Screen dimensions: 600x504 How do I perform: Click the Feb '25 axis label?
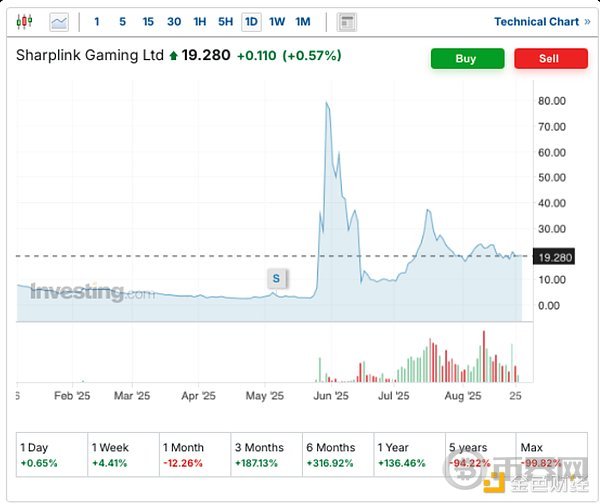[x=72, y=396]
